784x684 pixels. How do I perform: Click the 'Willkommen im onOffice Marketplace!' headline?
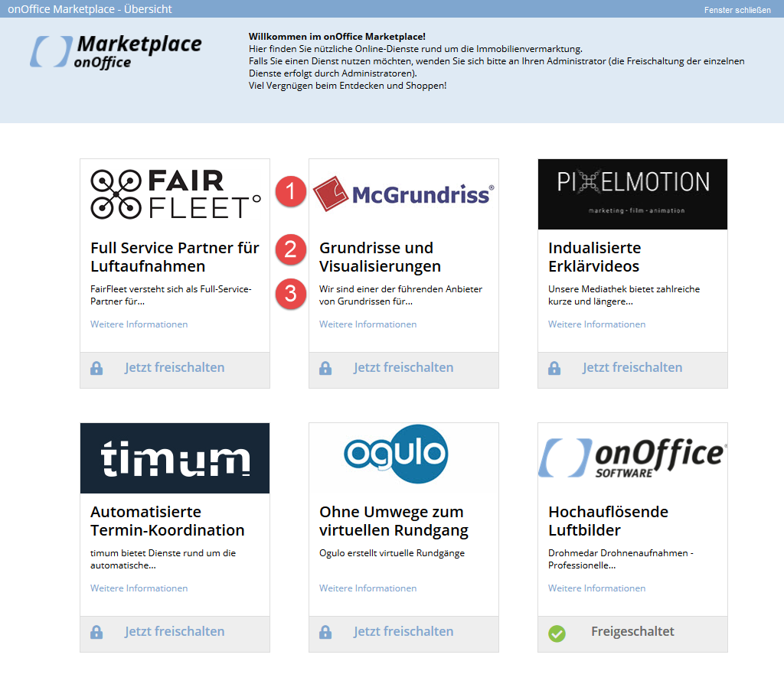click(x=337, y=37)
